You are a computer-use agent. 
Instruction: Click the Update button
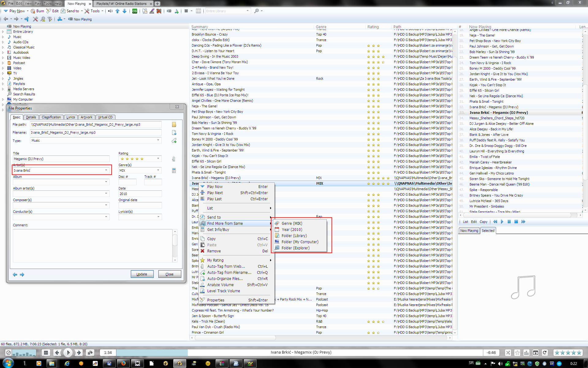(142, 274)
